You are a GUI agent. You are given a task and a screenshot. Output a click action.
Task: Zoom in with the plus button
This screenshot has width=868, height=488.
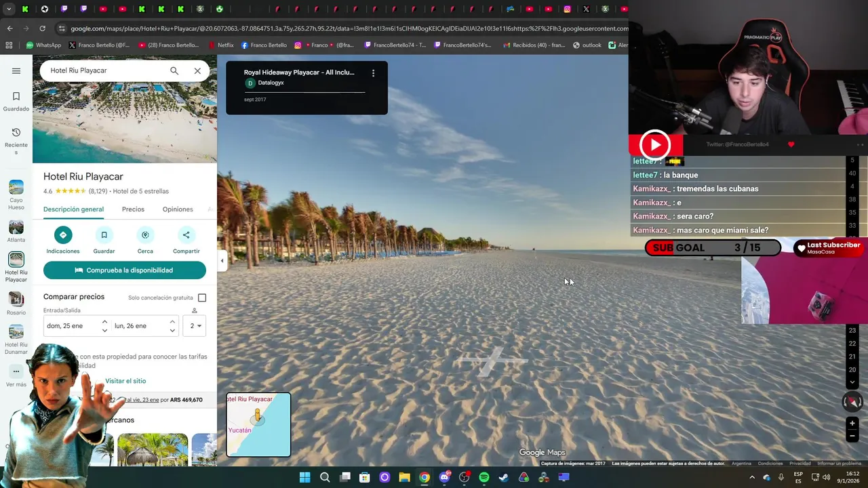point(852,424)
